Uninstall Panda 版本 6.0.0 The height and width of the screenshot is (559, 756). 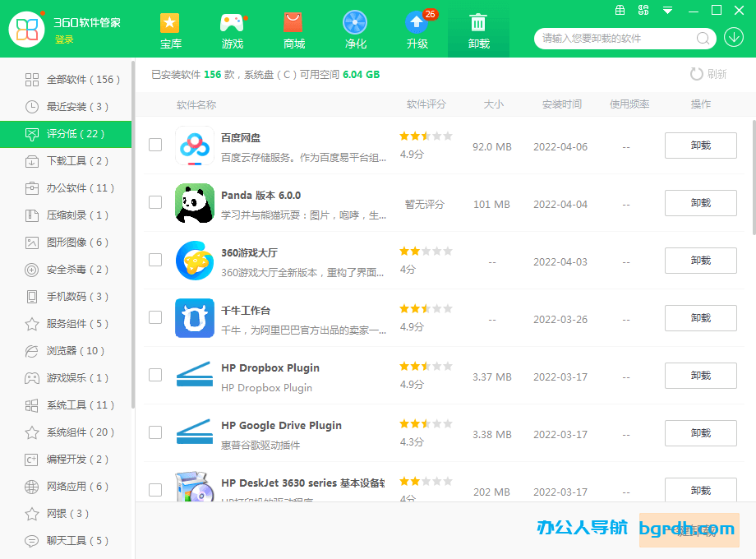(701, 202)
